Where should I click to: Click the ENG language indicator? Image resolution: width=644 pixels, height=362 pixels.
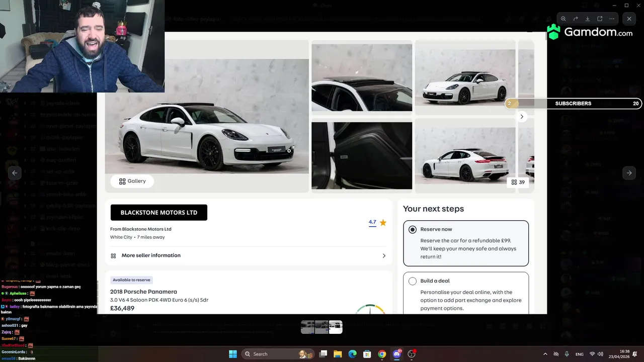pyautogui.click(x=580, y=354)
